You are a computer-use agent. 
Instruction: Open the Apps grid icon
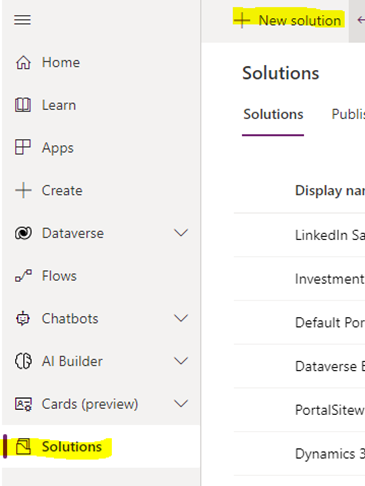(23, 147)
